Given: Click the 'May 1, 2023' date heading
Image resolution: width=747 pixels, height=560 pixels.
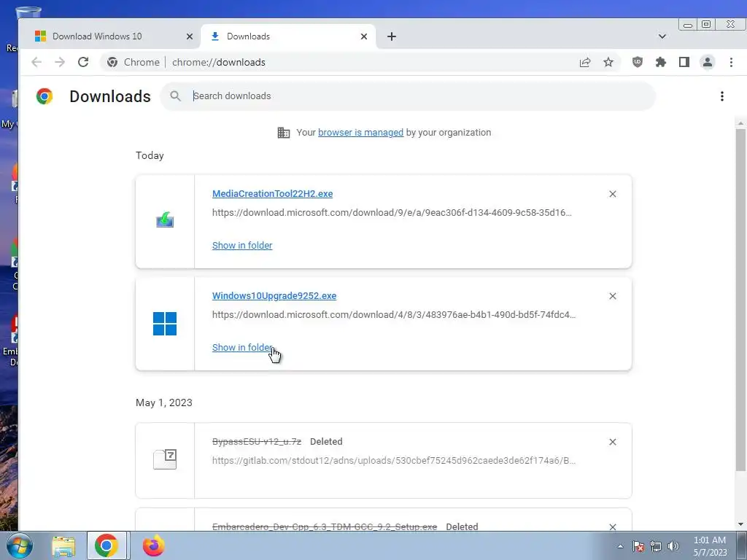Looking at the screenshot, I should (164, 402).
